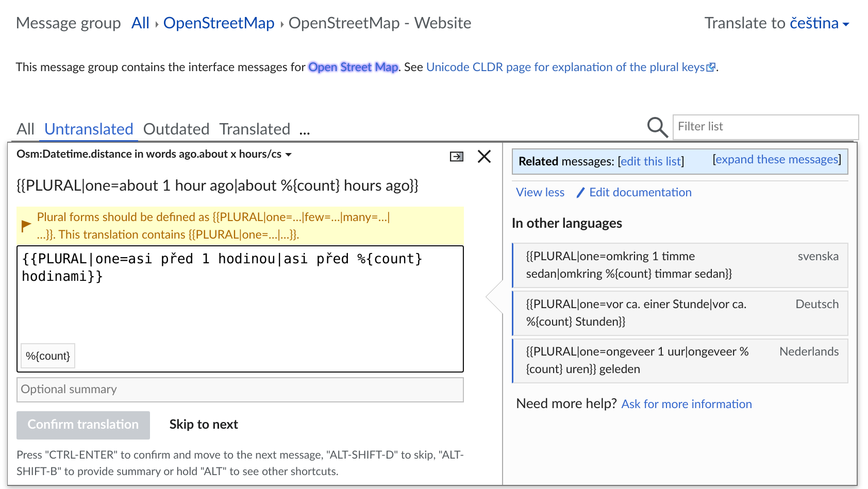Switch to the All tab
This screenshot has height=489, width=868.
(25, 129)
